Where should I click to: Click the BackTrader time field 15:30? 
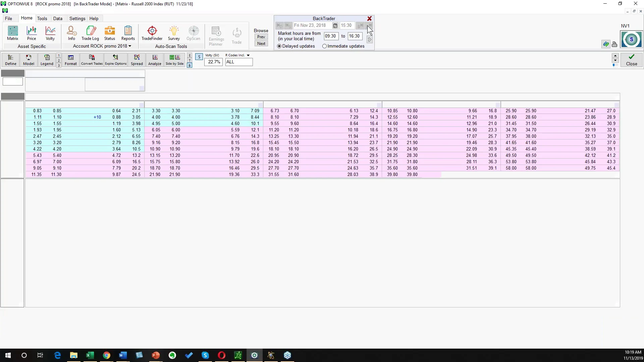click(x=347, y=25)
